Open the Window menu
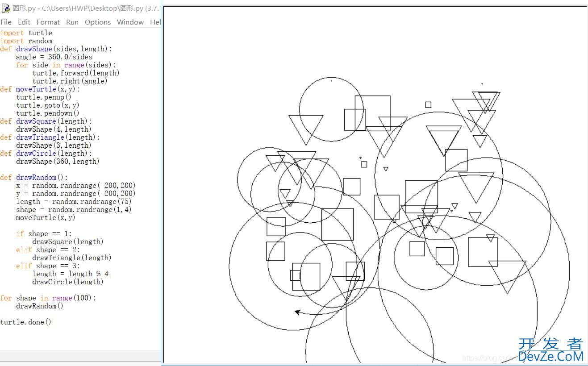 coord(130,22)
